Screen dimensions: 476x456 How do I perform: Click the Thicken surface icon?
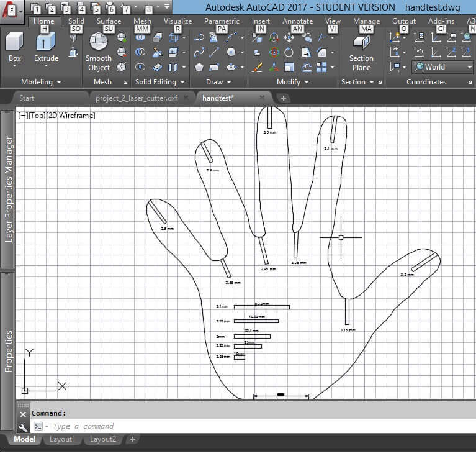[x=157, y=67]
